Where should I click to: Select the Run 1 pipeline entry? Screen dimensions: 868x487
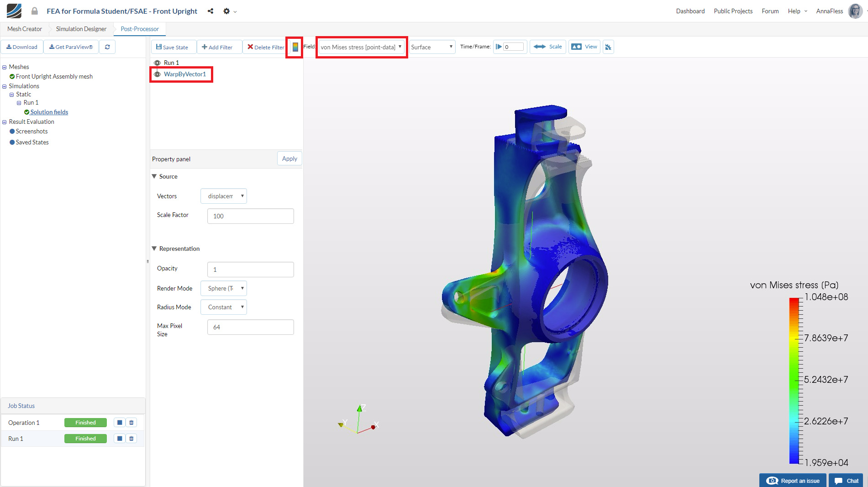pyautogui.click(x=171, y=63)
